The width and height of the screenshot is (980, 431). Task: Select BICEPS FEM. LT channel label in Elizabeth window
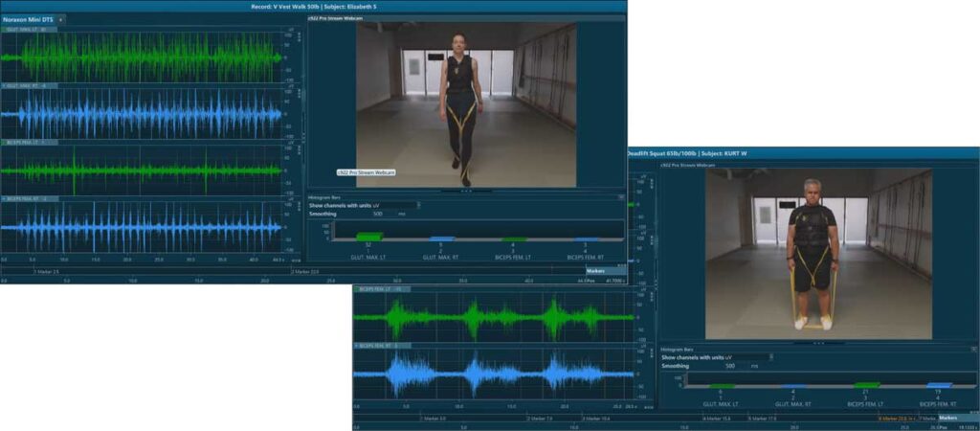point(29,142)
